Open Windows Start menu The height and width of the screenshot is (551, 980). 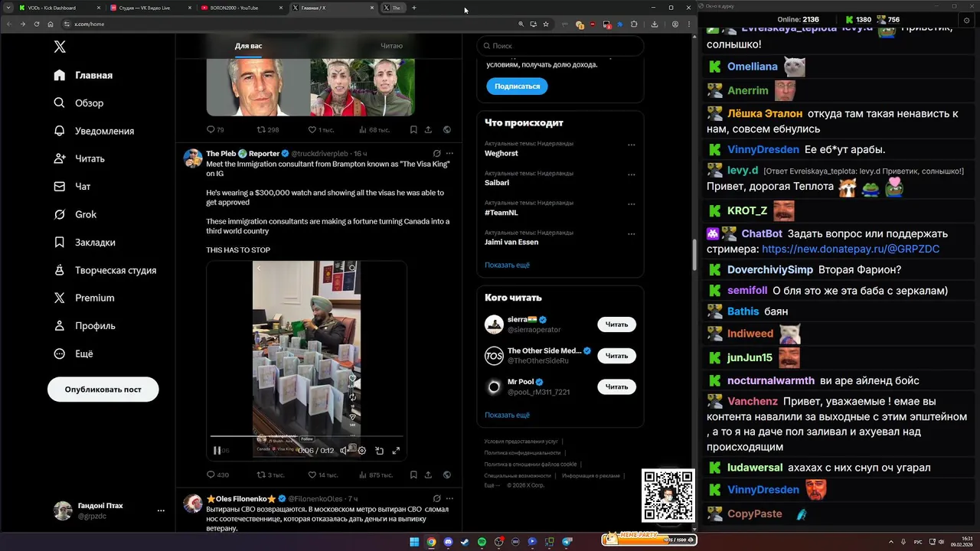coord(414,542)
